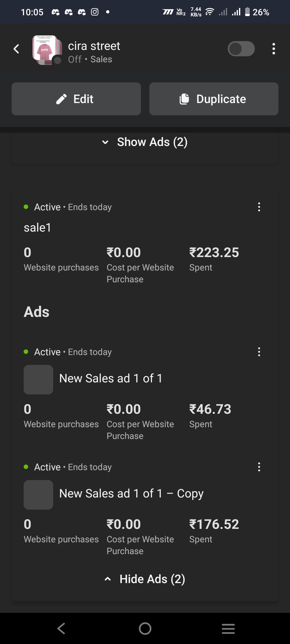
Task: Open the campaign three-dot options menu
Action: (274, 49)
